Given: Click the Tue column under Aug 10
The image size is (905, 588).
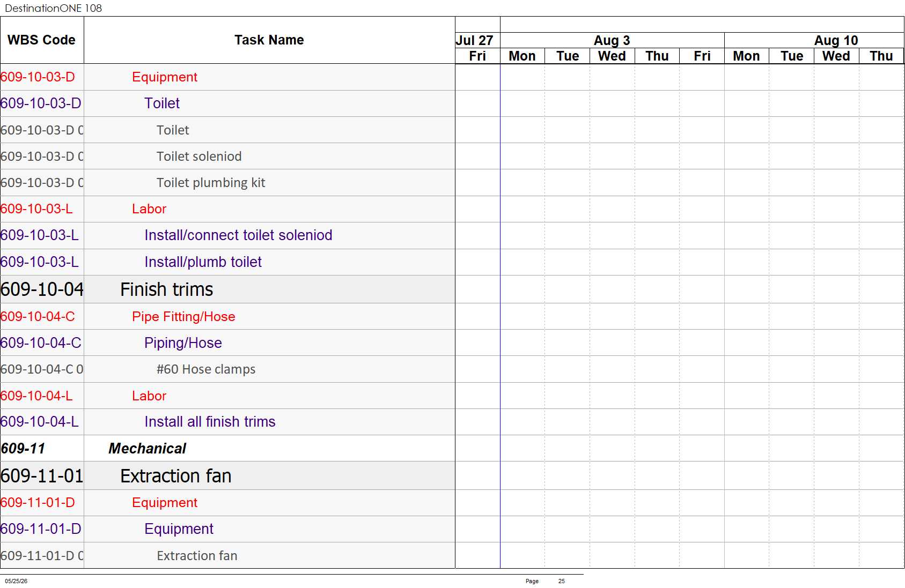Looking at the screenshot, I should [792, 56].
